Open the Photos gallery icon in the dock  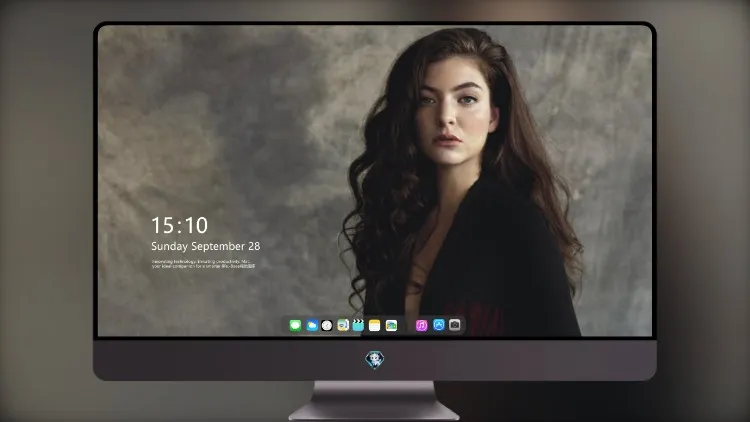(391, 326)
